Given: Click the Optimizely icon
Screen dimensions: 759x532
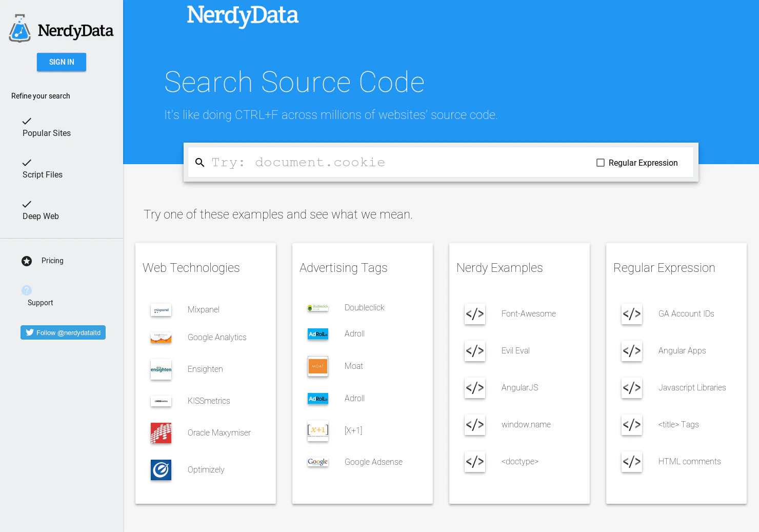Looking at the screenshot, I should click(161, 470).
